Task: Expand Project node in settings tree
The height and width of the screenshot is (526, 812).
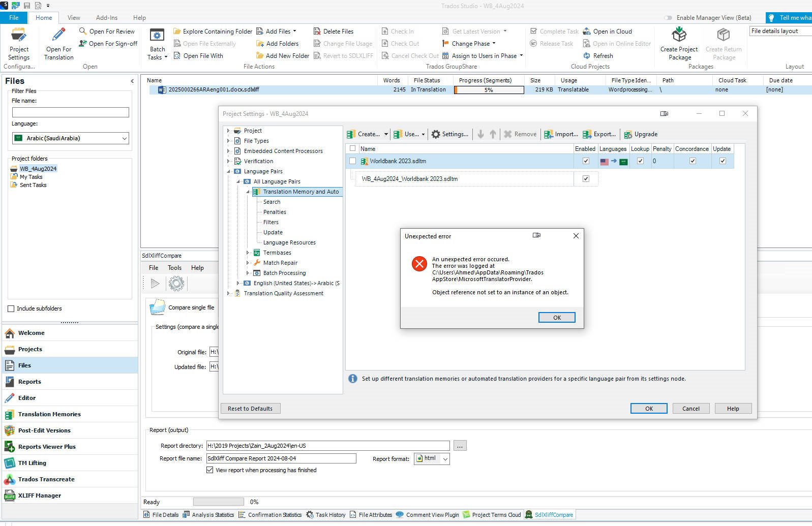Action: [x=228, y=131]
